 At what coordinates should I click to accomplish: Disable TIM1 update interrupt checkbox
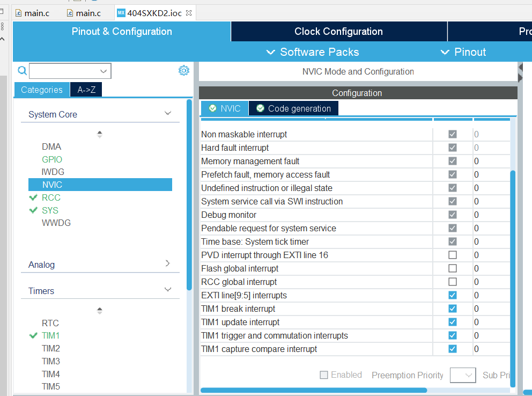pyautogui.click(x=452, y=322)
